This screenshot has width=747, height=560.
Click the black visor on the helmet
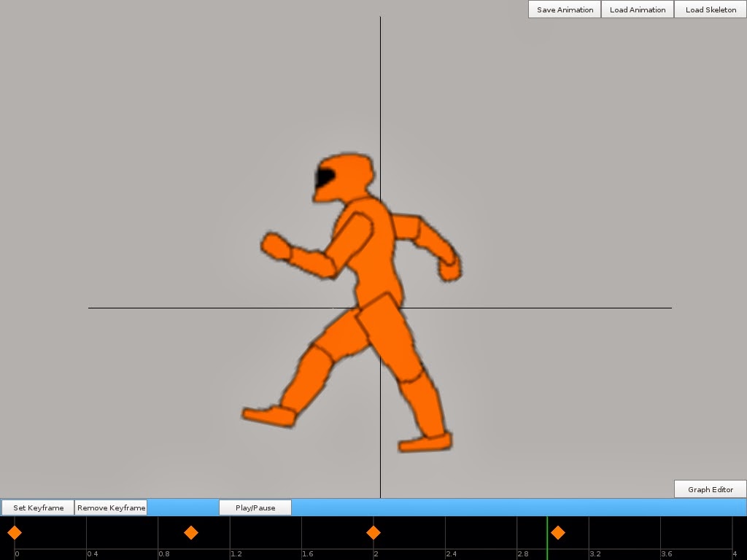tap(324, 177)
